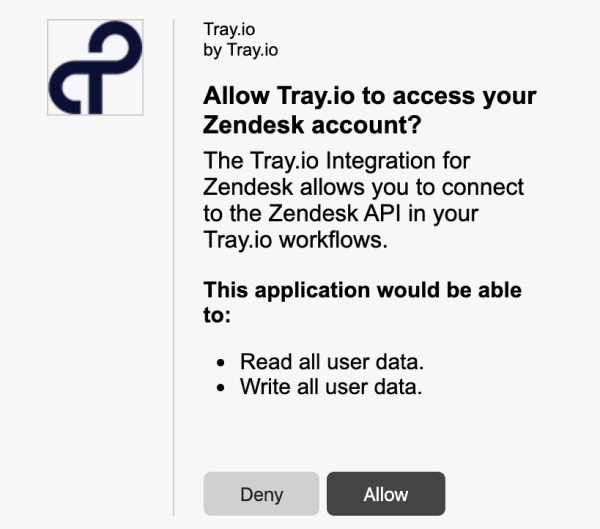Deny the Tray.io access request

(261, 494)
